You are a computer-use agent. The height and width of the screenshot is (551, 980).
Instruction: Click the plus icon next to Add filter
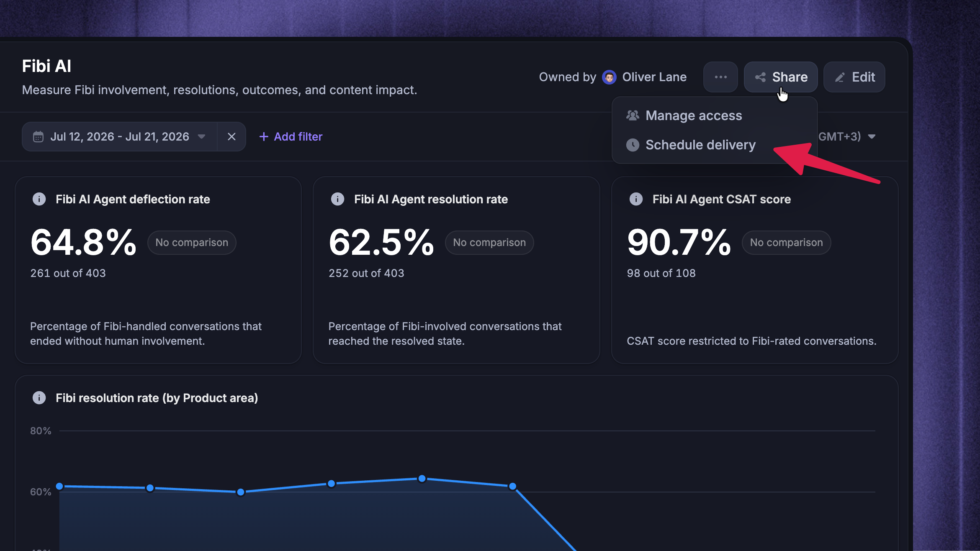(264, 136)
